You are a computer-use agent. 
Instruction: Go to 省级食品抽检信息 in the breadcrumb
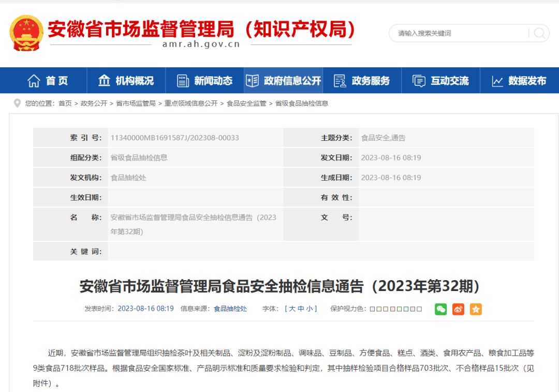[302, 104]
